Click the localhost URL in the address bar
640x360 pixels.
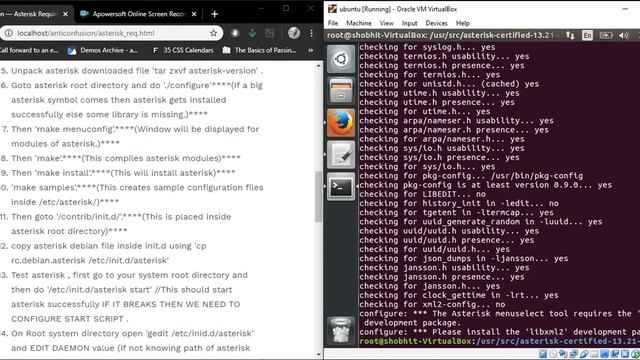86,33
